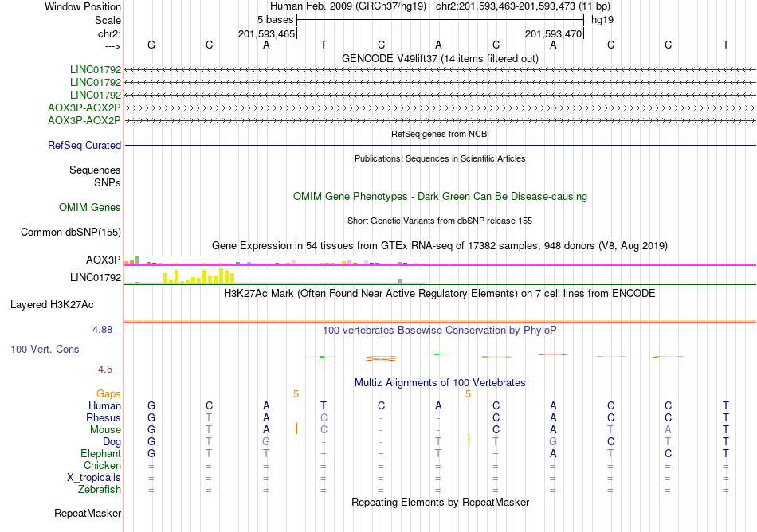Viewport: 757px width, 532px height.
Task: Click base C in the Elephant alignment row
Action: pyautogui.click(x=669, y=453)
